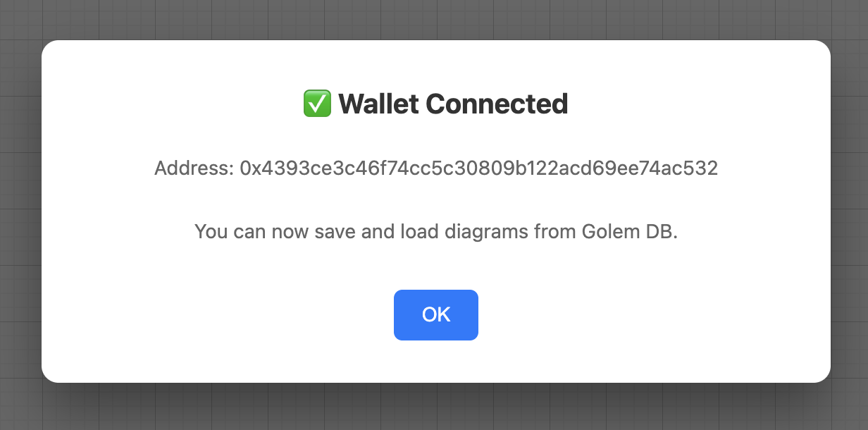Click the dimmed backdrop below the dialog
868x430 pixels.
point(434,409)
